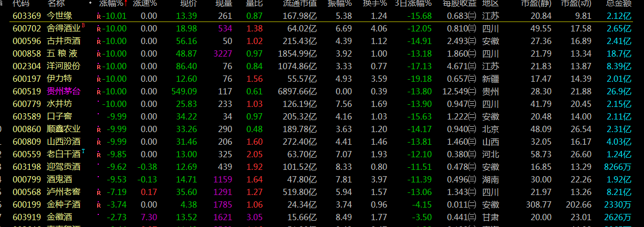
Task: Sort by the 涨幅% column header
Action: coord(111,3)
